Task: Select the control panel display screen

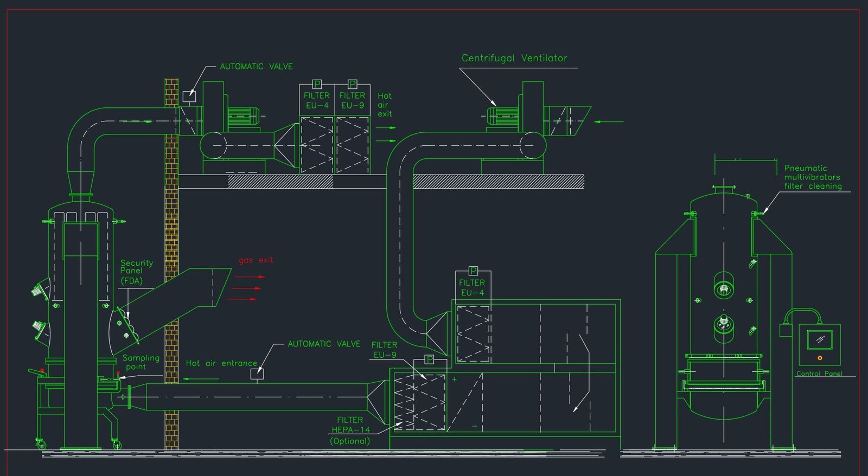Action: tap(820, 339)
